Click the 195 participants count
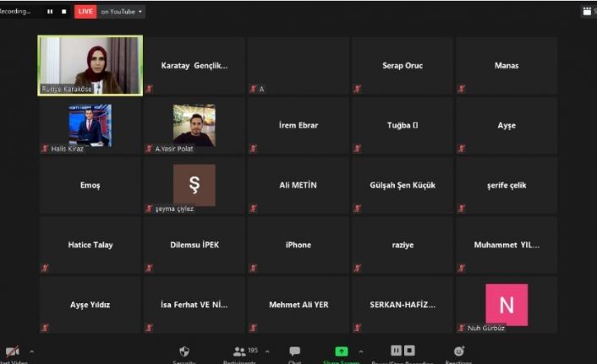597x364 pixels. (x=253, y=350)
